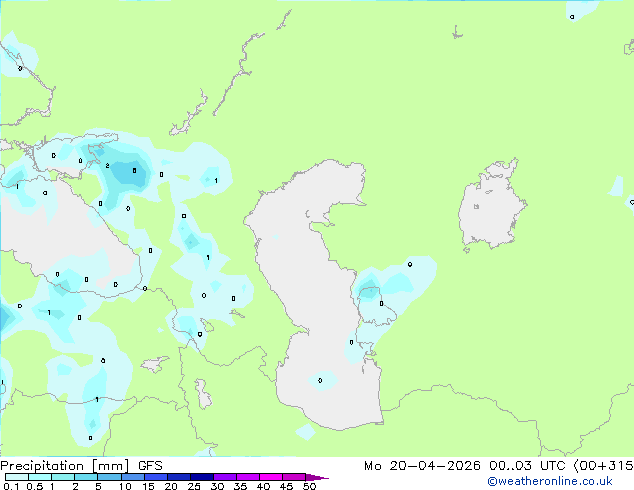Image resolution: width=634 pixels, height=490 pixels.
Task: Click the 0.1 legend scale label
Action: (11, 486)
